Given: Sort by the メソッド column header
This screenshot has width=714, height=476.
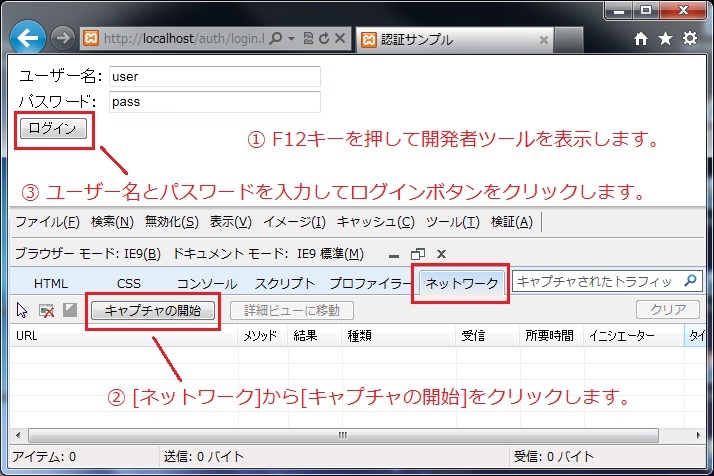Looking at the screenshot, I should [263, 336].
